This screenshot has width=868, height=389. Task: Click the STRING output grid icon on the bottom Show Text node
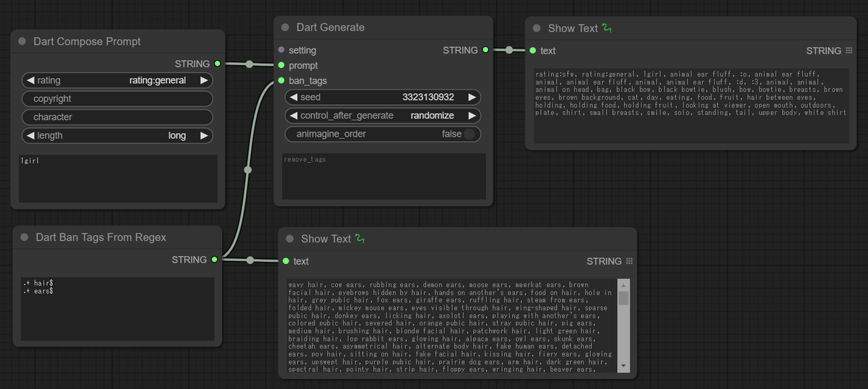click(x=629, y=261)
